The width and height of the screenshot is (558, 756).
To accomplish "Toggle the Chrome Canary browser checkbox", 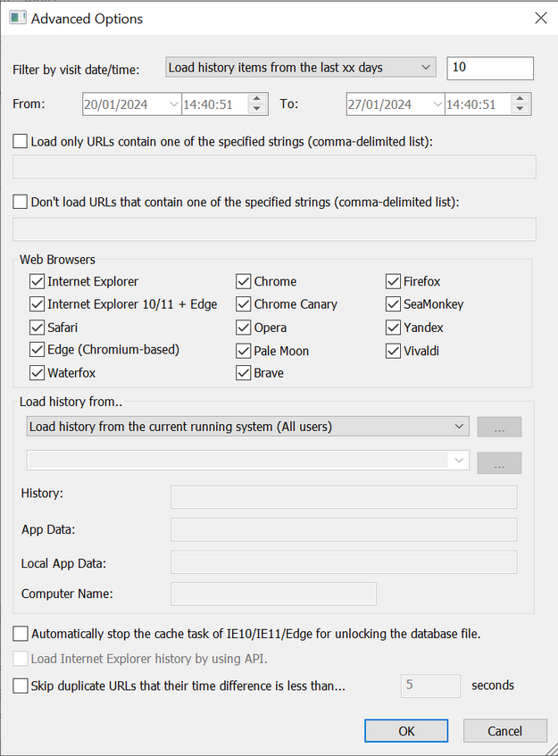I will 243,304.
